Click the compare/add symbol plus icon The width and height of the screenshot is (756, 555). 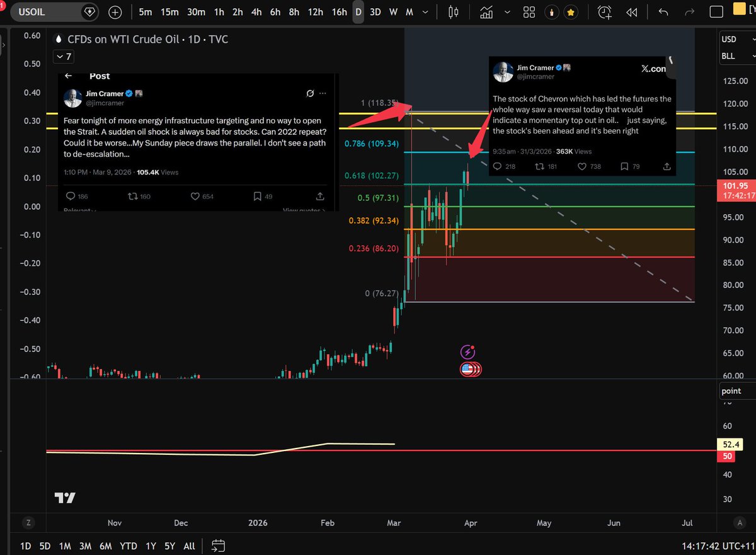115,12
